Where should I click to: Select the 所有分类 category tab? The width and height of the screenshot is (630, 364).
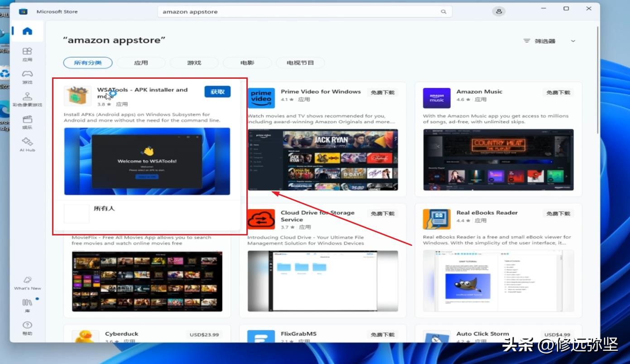[x=88, y=62]
